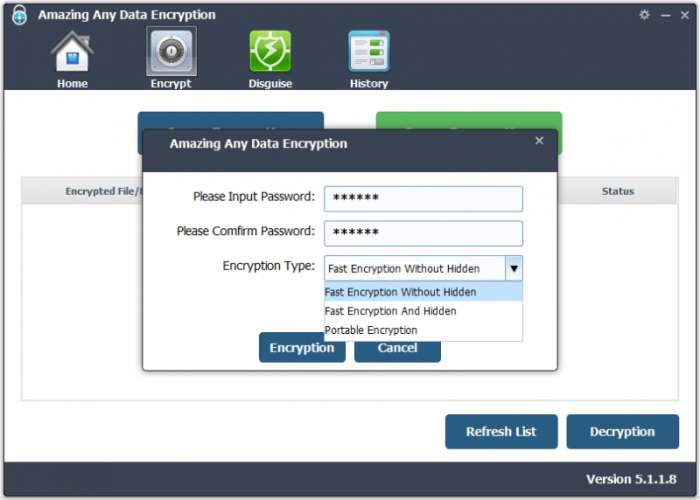Focus the Please Comfirm Password field

[x=423, y=233]
